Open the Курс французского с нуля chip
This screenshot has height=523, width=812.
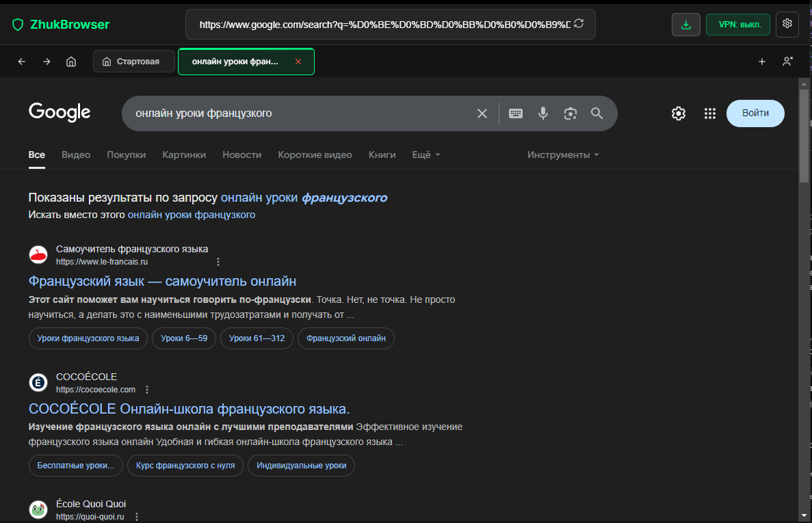tap(185, 466)
